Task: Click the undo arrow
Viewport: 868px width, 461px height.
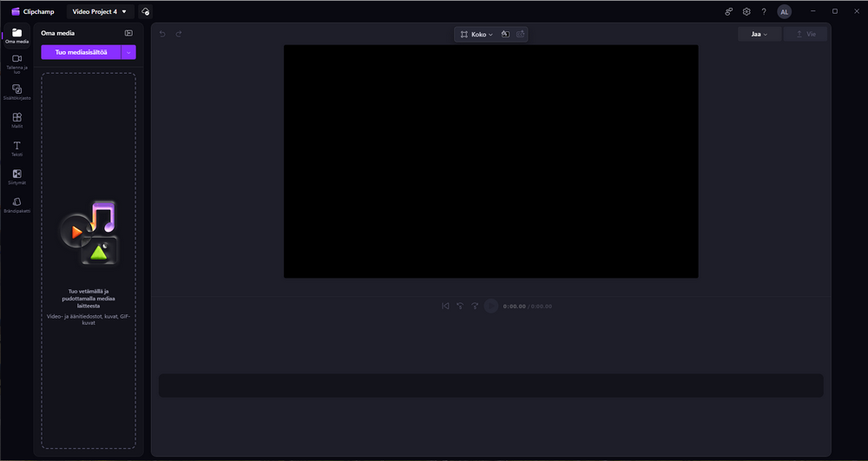Action: point(162,34)
